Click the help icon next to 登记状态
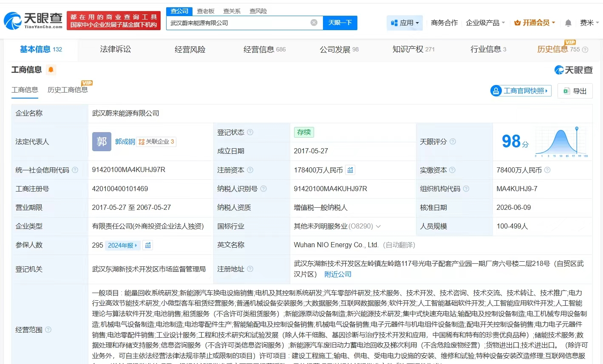Viewport: 603px width, 364px height. point(250,132)
